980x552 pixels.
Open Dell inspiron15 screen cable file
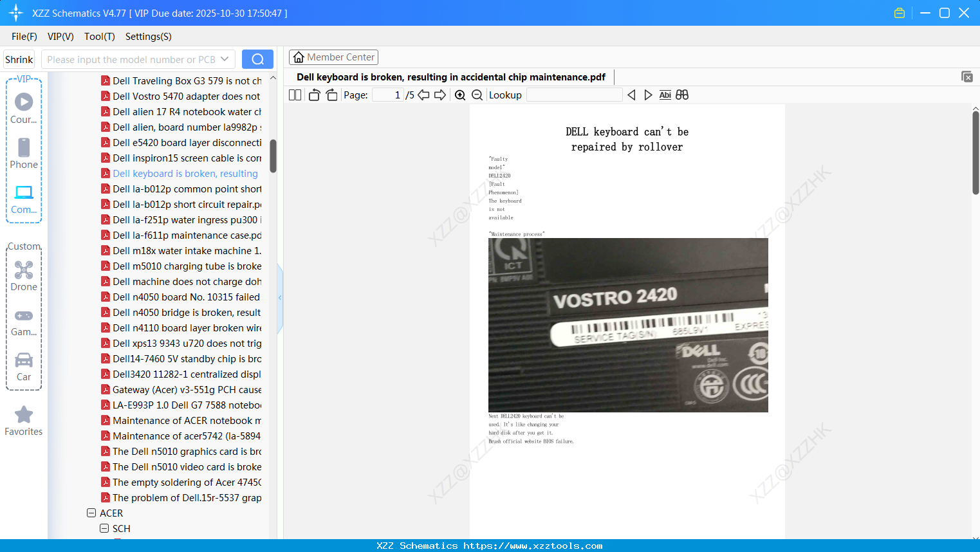pyautogui.click(x=181, y=158)
